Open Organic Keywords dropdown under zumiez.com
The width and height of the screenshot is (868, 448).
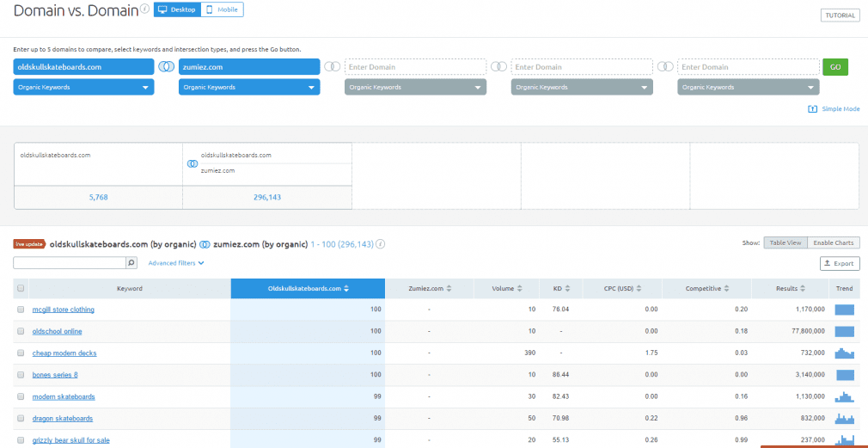click(x=249, y=87)
